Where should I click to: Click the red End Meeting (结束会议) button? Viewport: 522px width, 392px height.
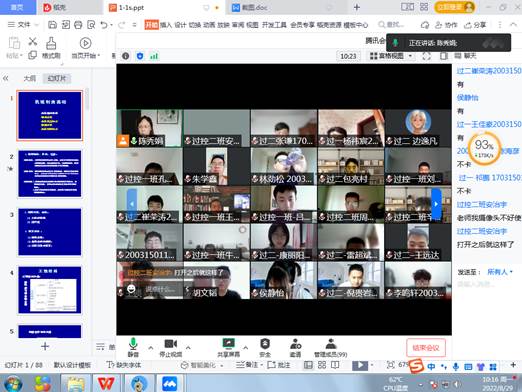pos(426,348)
